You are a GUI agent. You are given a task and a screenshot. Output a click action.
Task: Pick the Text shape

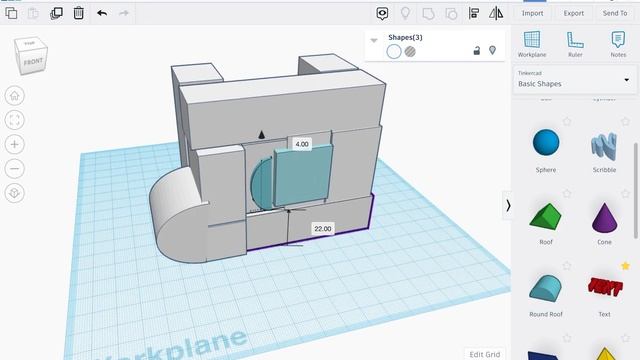(605, 287)
